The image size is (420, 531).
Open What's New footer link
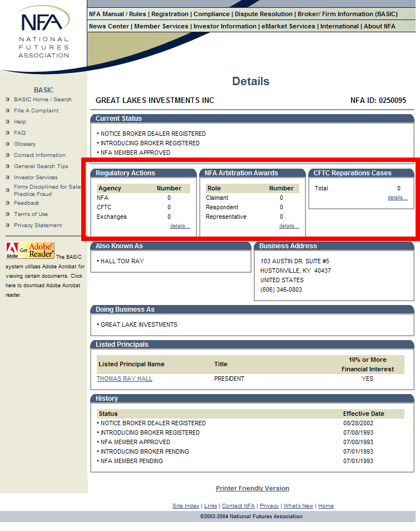point(299,506)
